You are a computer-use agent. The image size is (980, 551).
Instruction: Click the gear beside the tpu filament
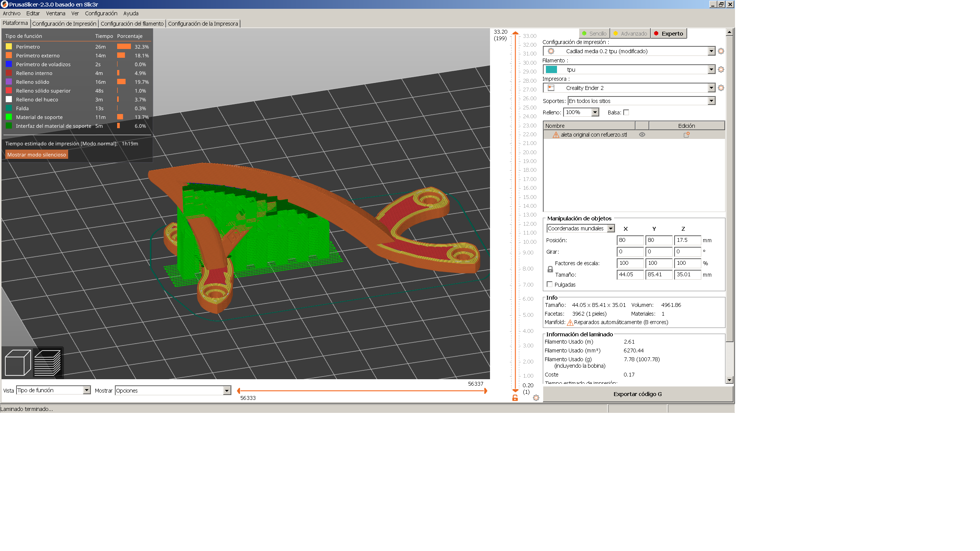[x=721, y=70]
